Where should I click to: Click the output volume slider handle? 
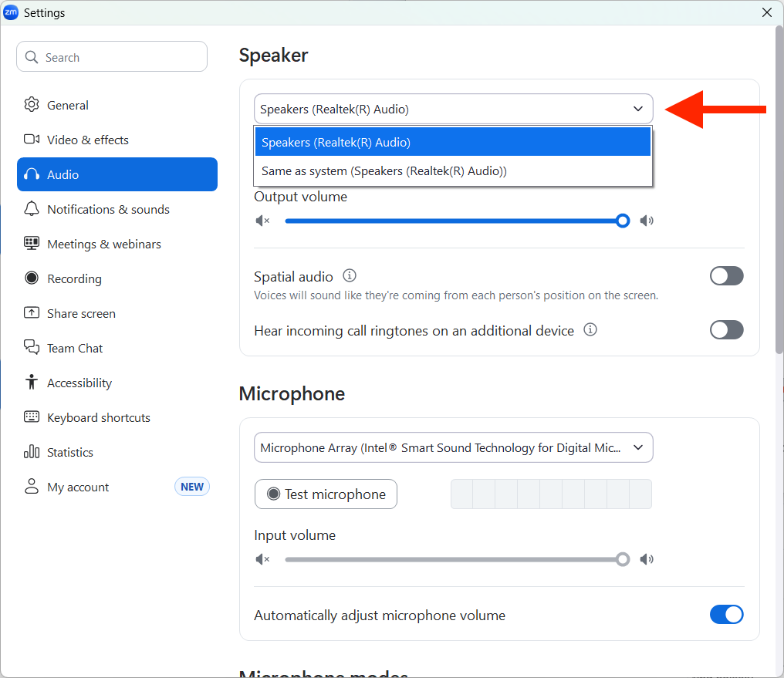[x=623, y=221]
